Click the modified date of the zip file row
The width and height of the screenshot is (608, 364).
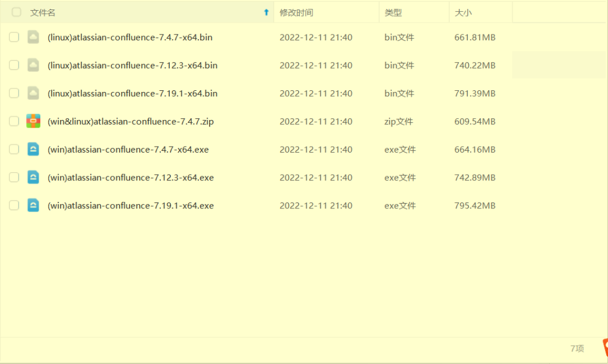(x=316, y=122)
